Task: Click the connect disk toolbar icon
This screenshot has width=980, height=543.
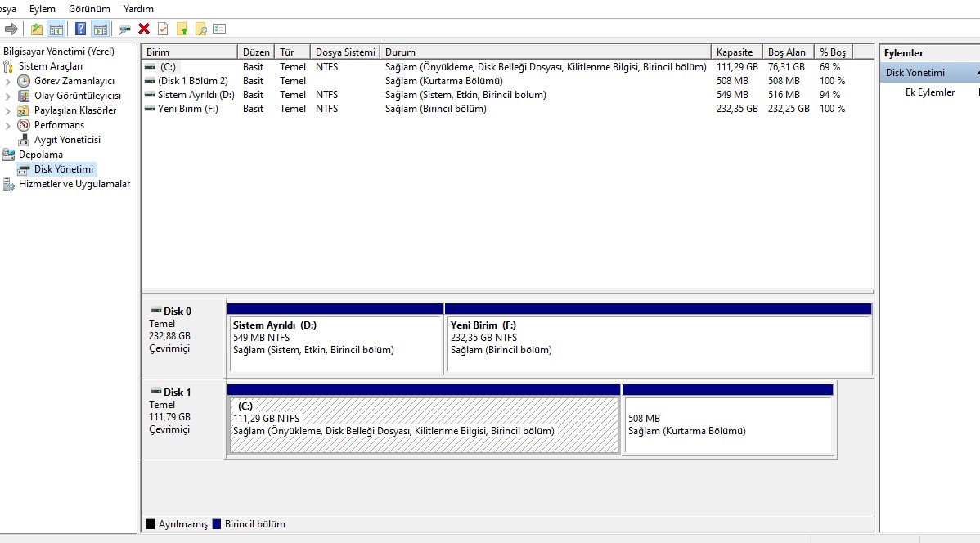Action: 124,29
